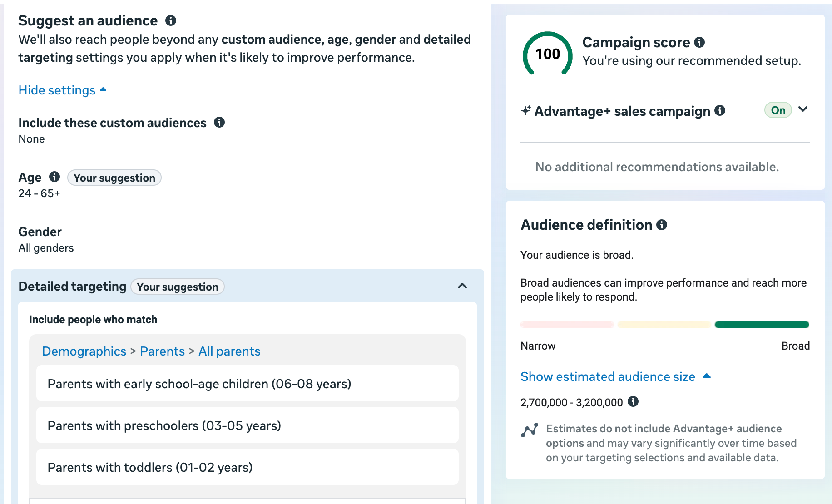832x504 pixels.
Task: Collapse the Detailed targeting section
Action: 462,286
